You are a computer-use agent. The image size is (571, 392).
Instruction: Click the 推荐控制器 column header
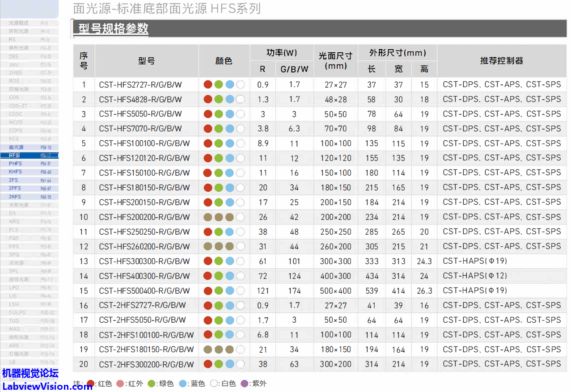tap(501, 61)
